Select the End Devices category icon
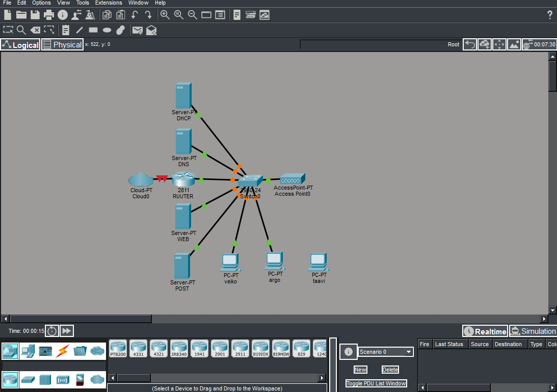The image size is (557, 392). click(x=28, y=351)
